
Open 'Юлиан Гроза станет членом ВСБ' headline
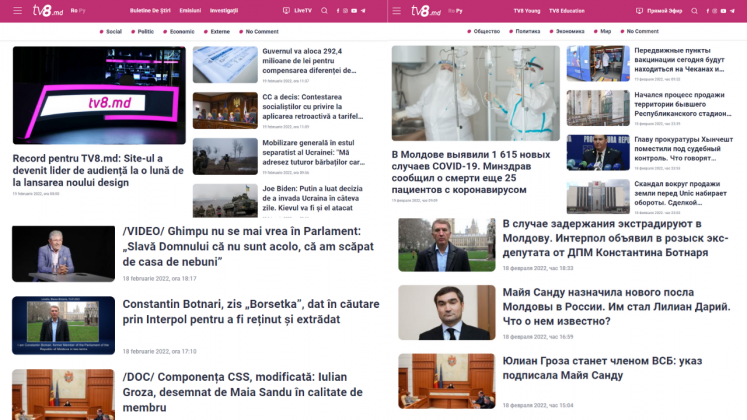click(x=603, y=368)
